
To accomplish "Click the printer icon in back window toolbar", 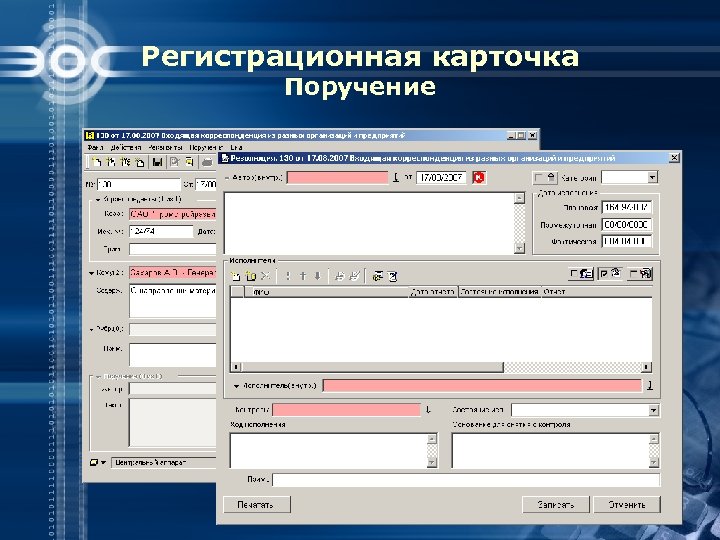I will coord(208,162).
